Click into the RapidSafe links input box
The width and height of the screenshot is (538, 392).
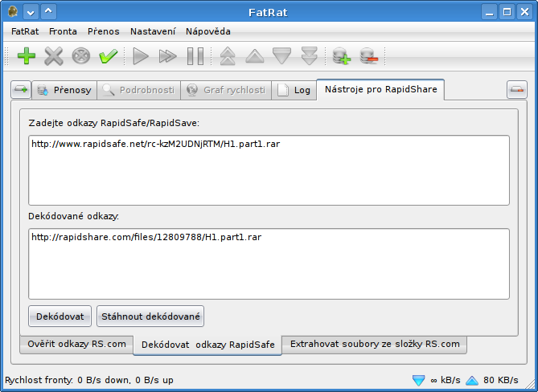[x=269, y=170]
